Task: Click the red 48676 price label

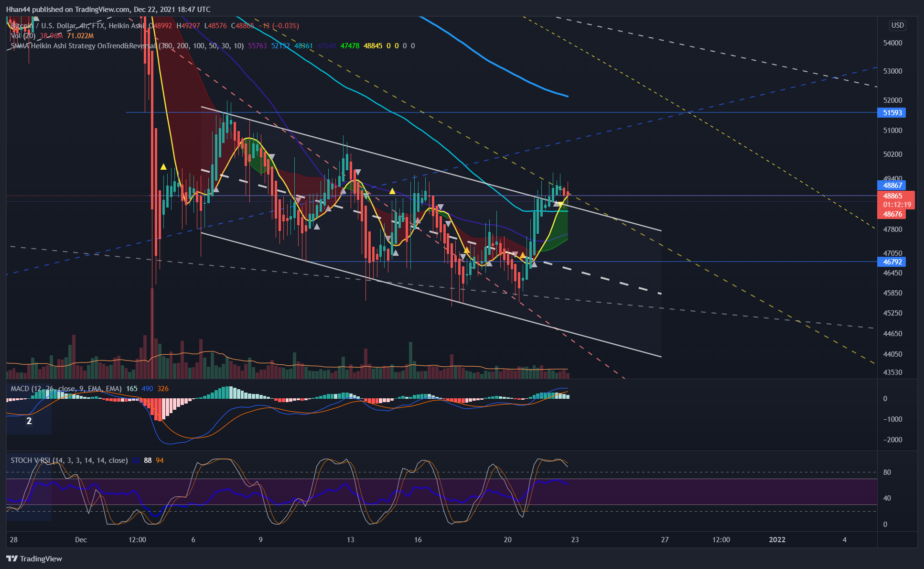Action: (x=892, y=214)
